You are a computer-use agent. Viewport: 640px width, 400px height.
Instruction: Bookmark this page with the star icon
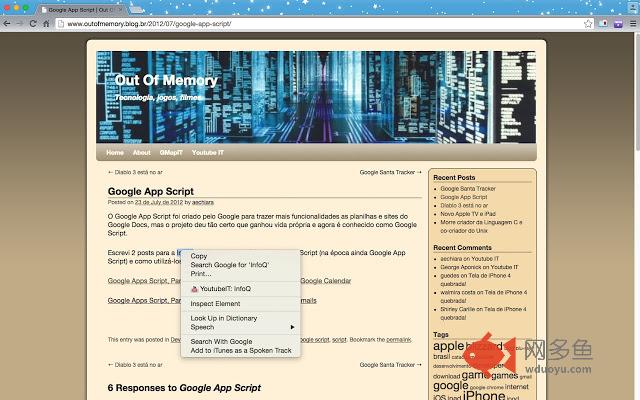pyautogui.click(x=588, y=24)
